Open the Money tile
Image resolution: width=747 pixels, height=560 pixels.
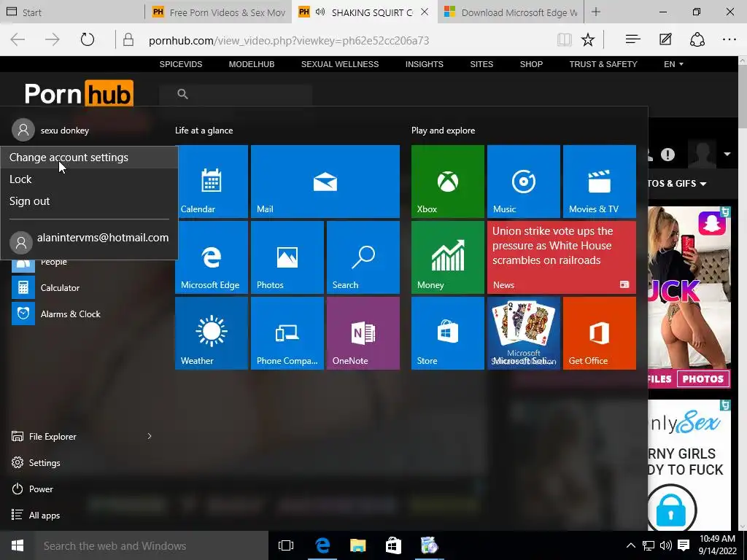point(448,257)
